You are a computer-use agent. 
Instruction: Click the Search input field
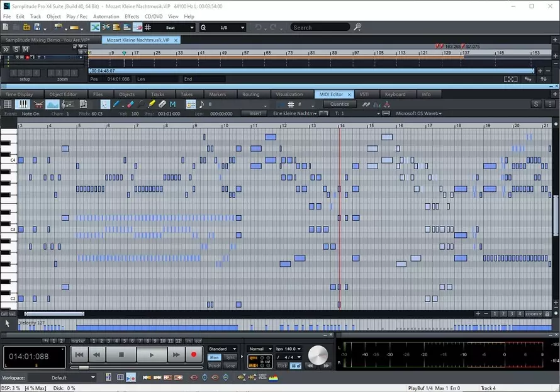(x=320, y=28)
